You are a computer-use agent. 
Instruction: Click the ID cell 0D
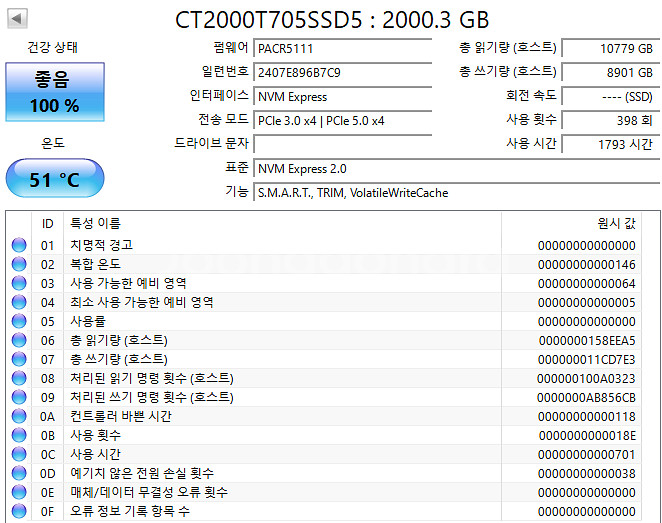point(47,474)
